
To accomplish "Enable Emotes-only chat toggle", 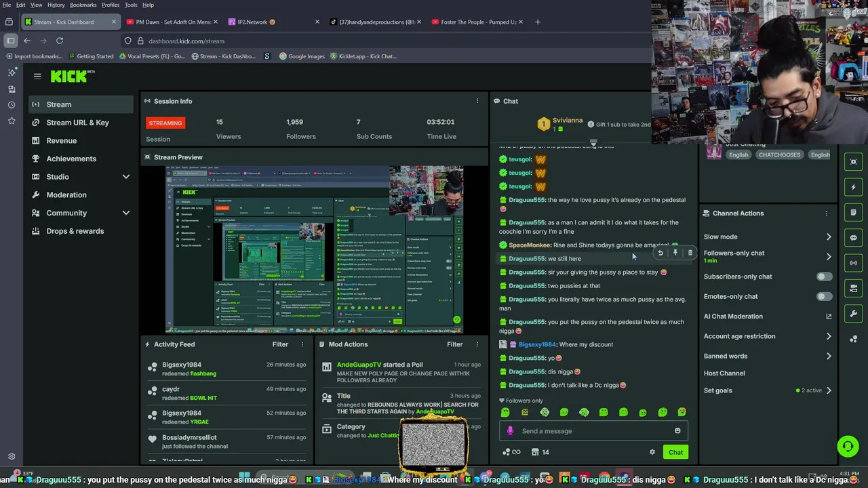I will pyautogui.click(x=824, y=296).
